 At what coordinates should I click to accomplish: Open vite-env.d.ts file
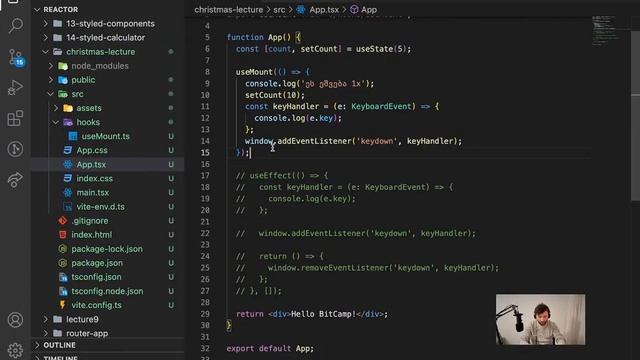(x=100, y=207)
